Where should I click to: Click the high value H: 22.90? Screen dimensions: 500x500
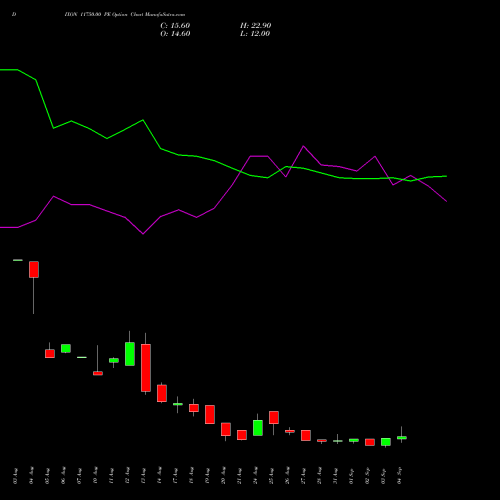click(255, 26)
